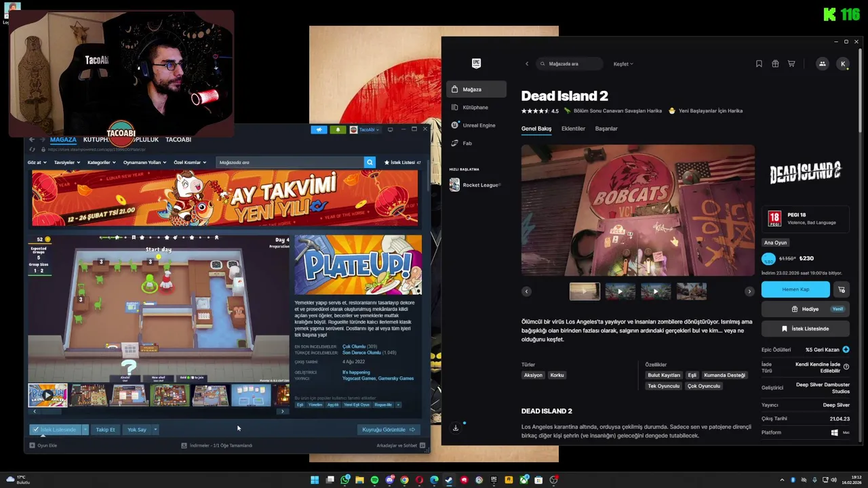Toggle Steam Big Picture mode monitor icon
The width and height of the screenshot is (868, 488).
click(x=390, y=129)
